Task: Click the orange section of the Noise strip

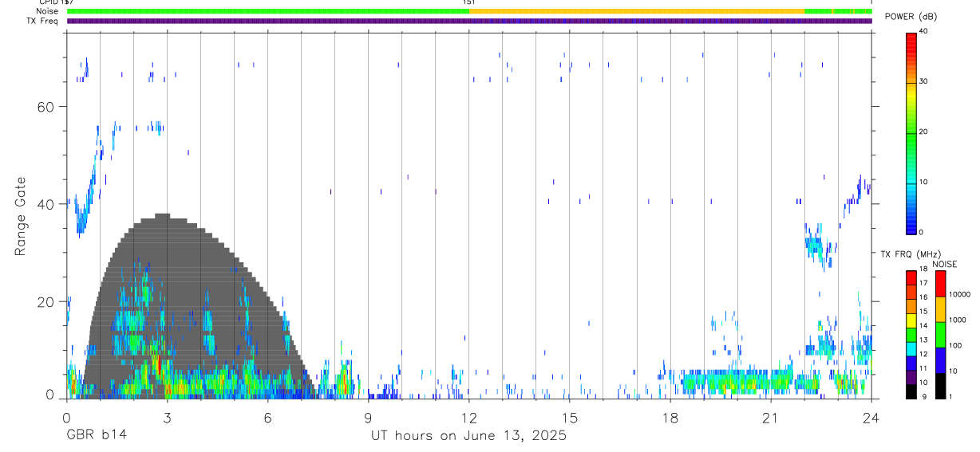Action: (637, 11)
